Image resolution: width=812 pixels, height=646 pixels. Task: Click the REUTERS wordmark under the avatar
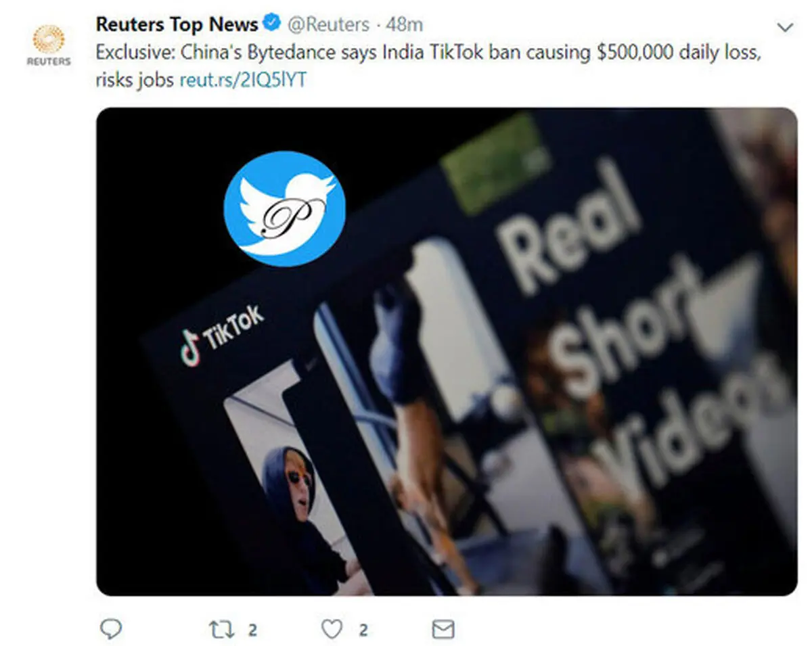tap(49, 62)
